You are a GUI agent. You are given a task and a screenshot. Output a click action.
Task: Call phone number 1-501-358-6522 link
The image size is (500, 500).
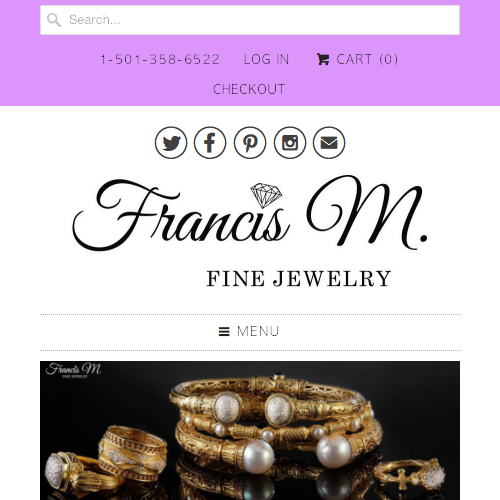[x=160, y=59]
